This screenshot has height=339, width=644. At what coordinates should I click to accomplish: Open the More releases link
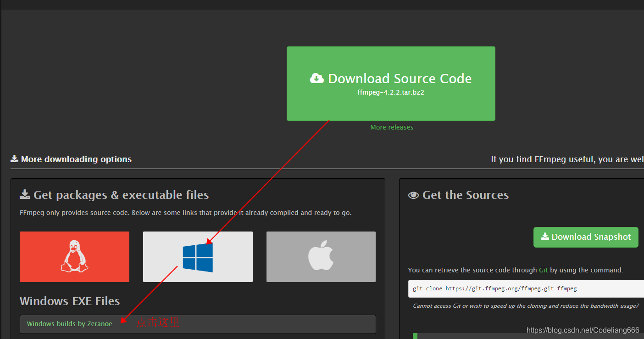[x=392, y=127]
